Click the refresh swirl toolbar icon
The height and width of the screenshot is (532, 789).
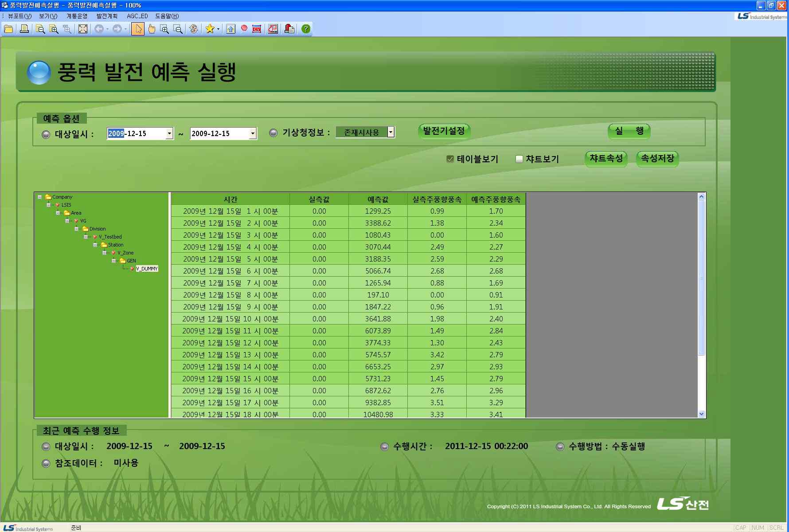(193, 29)
